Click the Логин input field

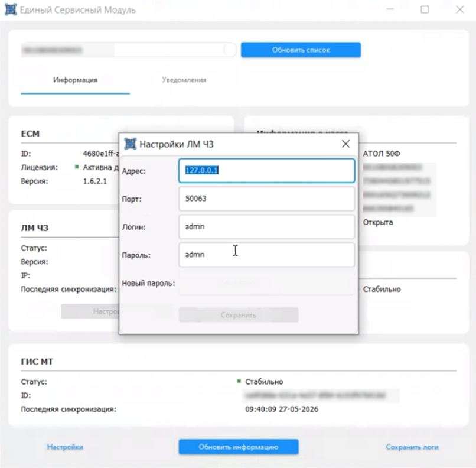(x=266, y=226)
